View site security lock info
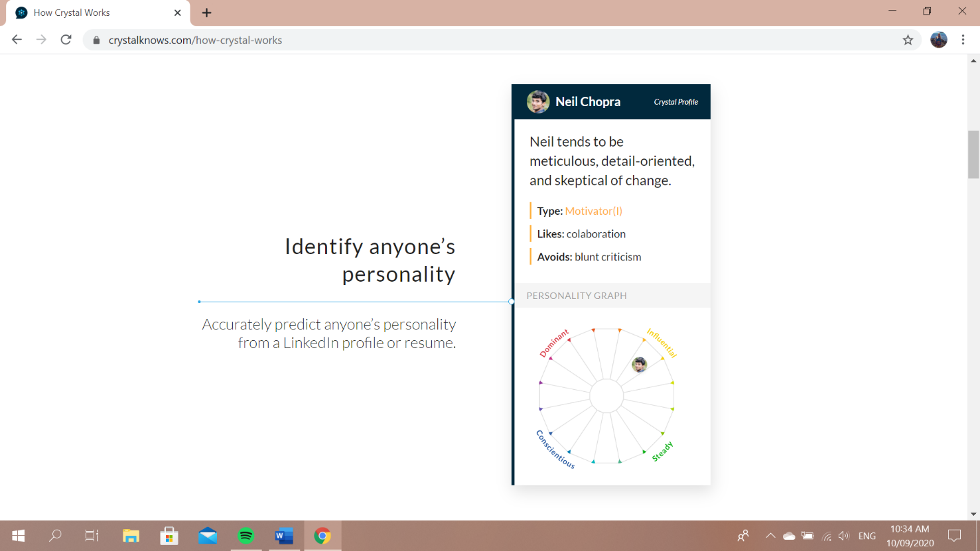The height and width of the screenshot is (551, 980). [x=96, y=40]
